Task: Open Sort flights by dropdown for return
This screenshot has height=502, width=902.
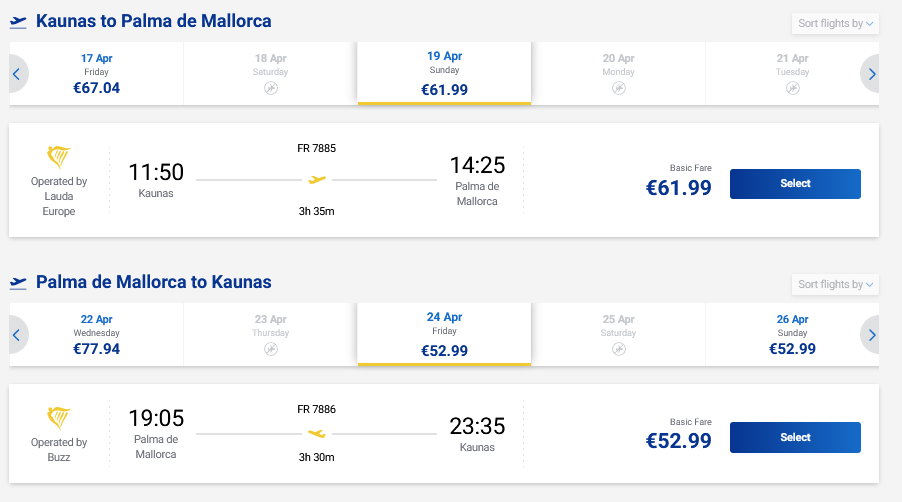Action: [835, 284]
